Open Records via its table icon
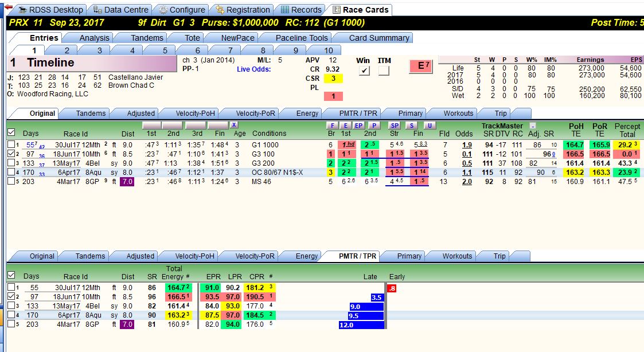Image resolution: width=644 pixels, height=352 pixels. tap(284, 10)
